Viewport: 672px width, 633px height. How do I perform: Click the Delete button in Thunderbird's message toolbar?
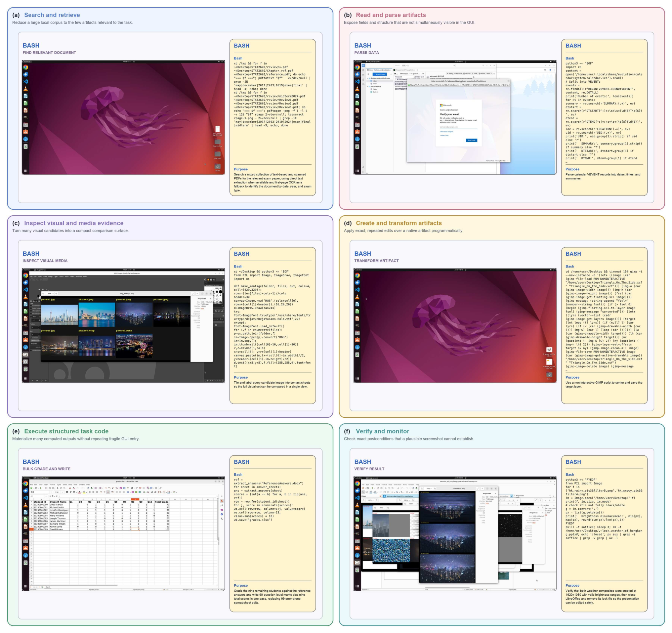tap(482, 74)
